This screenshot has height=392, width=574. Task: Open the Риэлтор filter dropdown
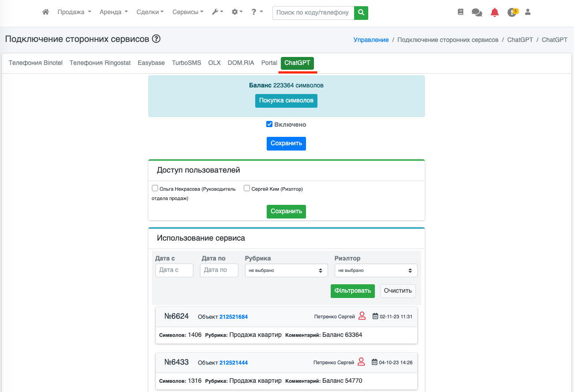(x=376, y=271)
